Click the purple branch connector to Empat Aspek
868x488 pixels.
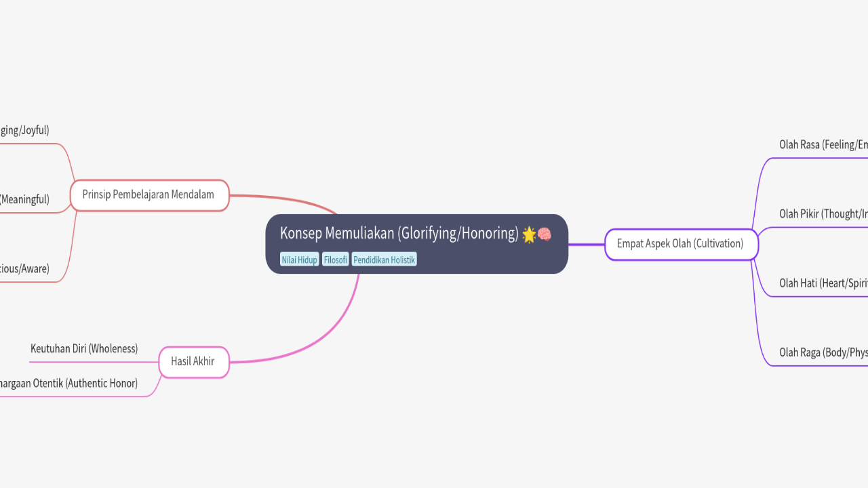click(x=587, y=244)
